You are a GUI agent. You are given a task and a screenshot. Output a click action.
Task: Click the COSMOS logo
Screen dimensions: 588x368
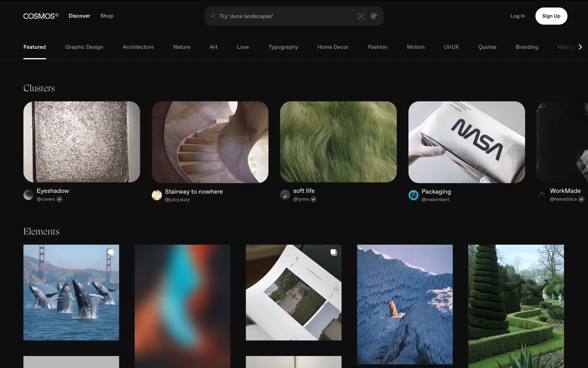tap(41, 16)
